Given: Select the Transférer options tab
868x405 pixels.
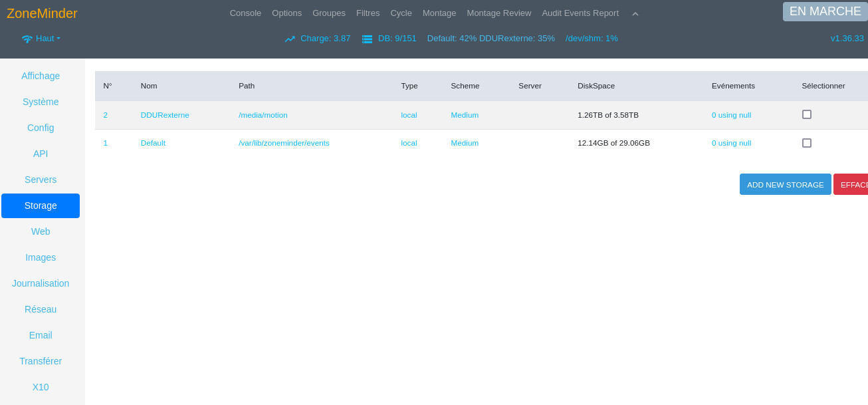Looking at the screenshot, I should 41,361.
